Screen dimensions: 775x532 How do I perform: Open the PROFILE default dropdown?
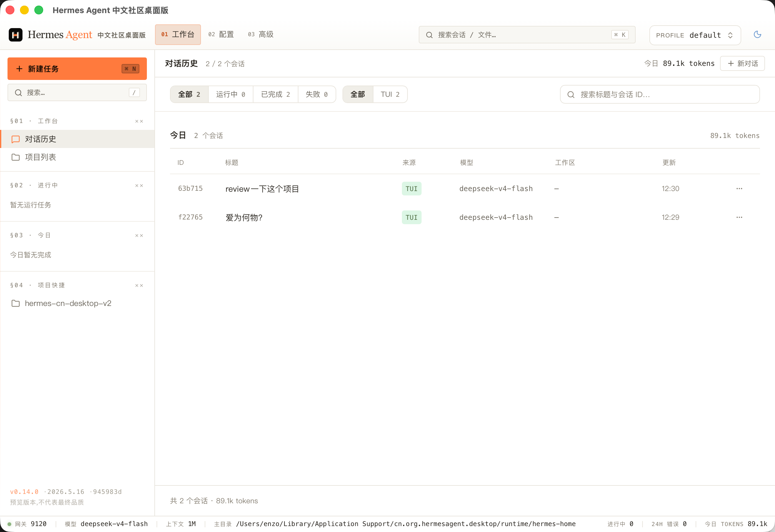point(695,35)
